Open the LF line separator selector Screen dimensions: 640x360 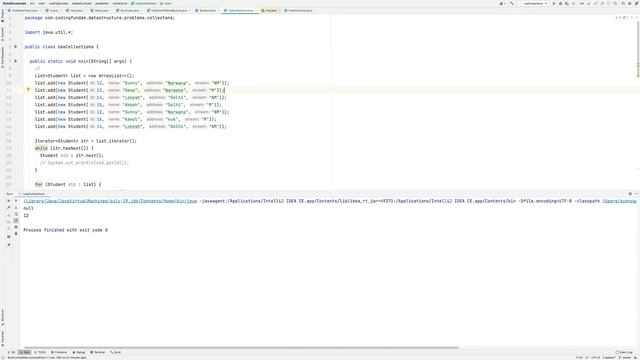(587, 358)
